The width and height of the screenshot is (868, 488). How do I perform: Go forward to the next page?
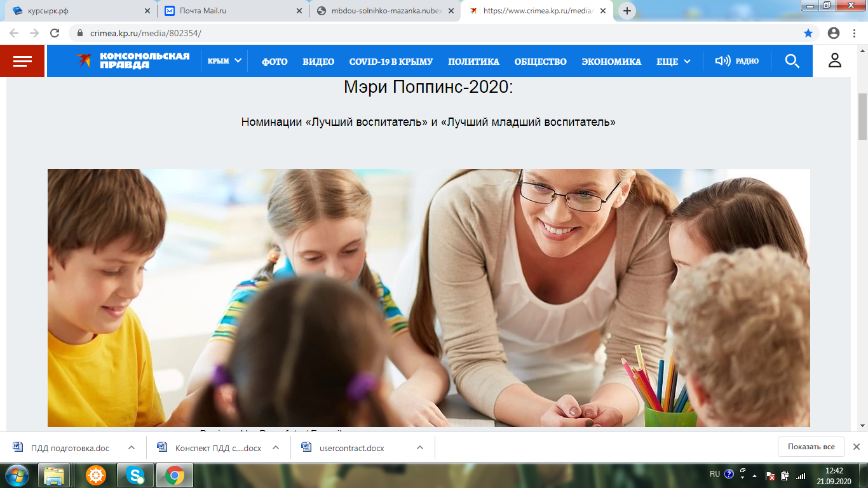[x=34, y=33]
